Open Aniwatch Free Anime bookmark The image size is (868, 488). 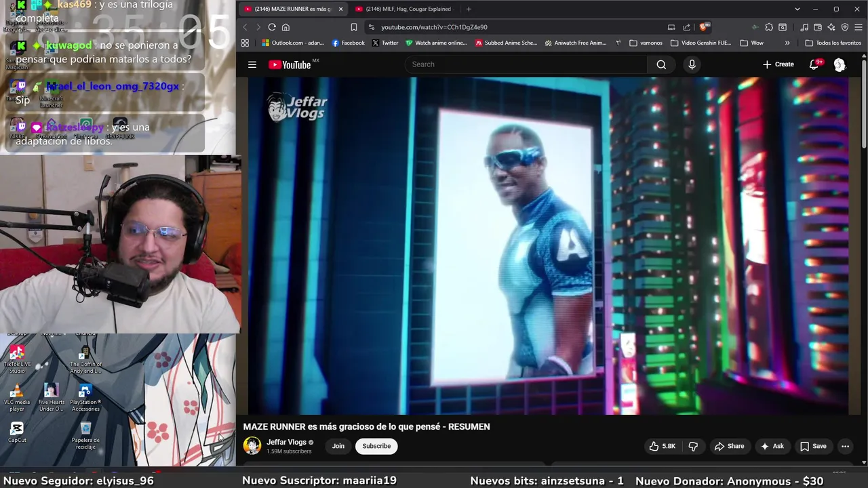tap(576, 43)
